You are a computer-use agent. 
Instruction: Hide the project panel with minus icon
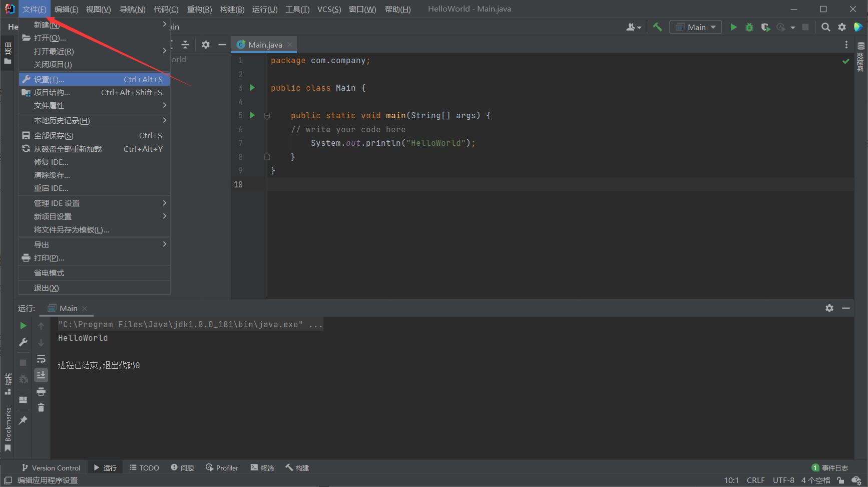222,45
